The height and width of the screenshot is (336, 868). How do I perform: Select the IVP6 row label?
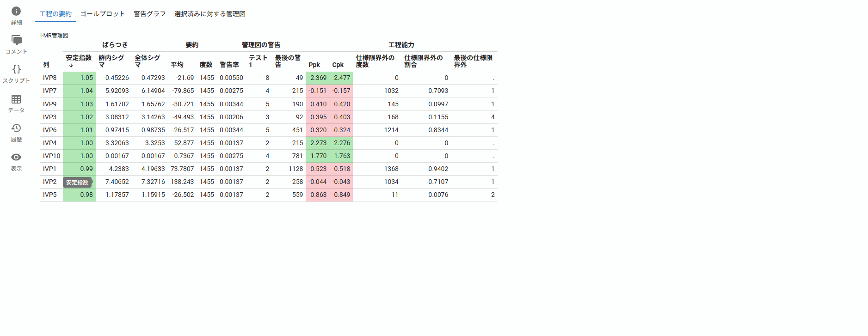click(49, 130)
